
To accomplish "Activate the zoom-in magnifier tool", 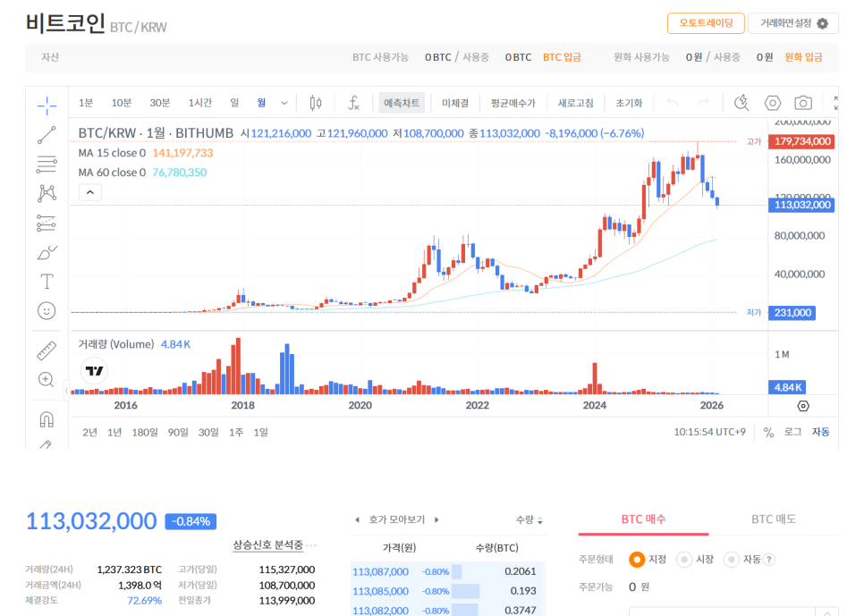I will coord(47,380).
